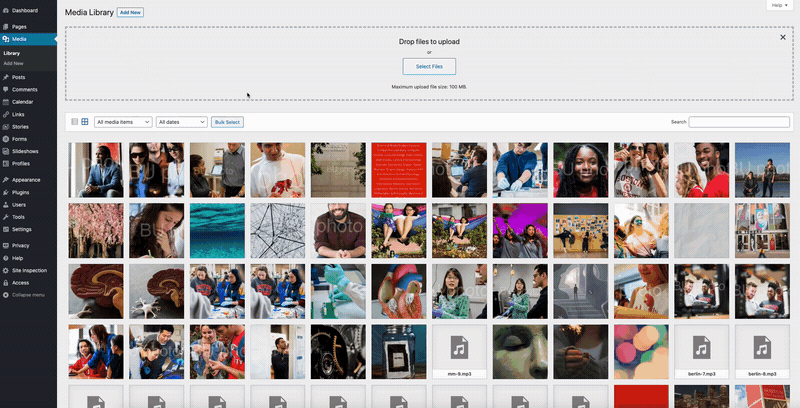Image resolution: width=800 pixels, height=408 pixels.
Task: Open the Add New submenu under Media
Action: coord(14,63)
